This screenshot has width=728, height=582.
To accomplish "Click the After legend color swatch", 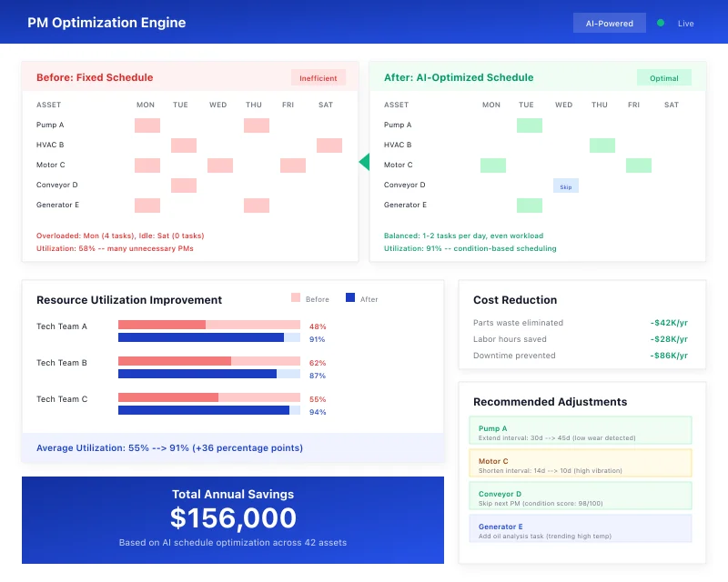I will click(x=350, y=298).
